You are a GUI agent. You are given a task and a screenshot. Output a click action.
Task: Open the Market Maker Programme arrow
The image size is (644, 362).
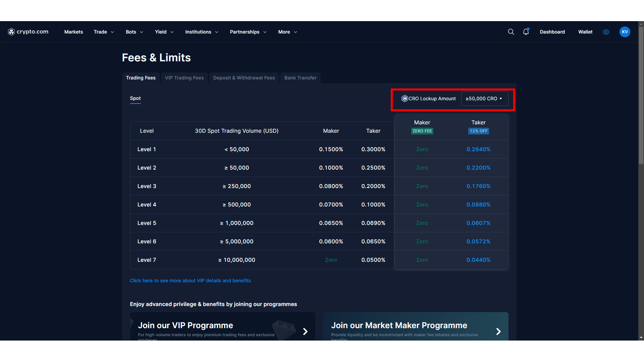(498, 331)
